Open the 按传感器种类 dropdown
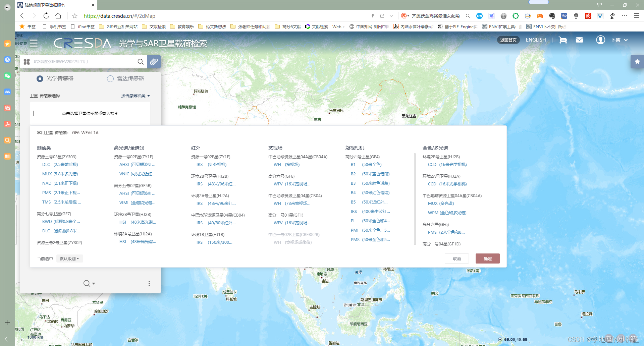The width and height of the screenshot is (644, 346). tap(136, 96)
